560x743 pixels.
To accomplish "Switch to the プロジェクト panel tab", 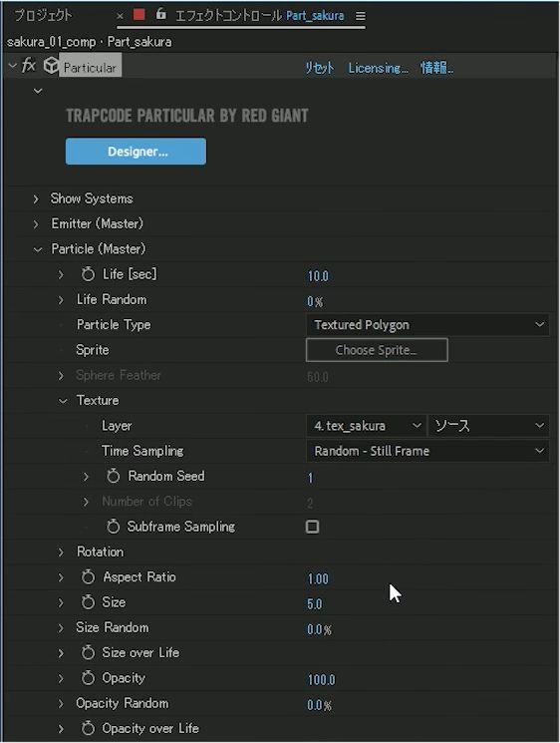I will tap(43, 16).
